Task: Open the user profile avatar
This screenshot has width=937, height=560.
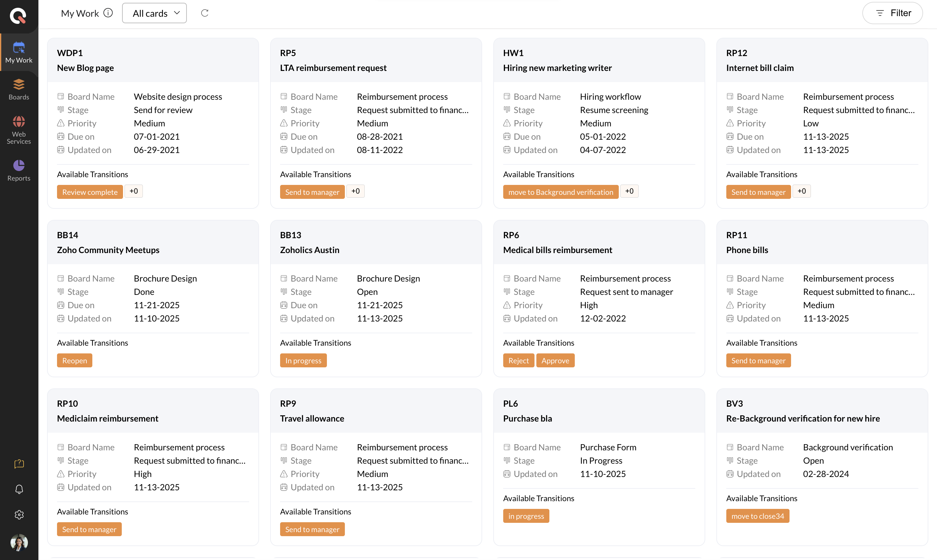Action: click(19, 542)
